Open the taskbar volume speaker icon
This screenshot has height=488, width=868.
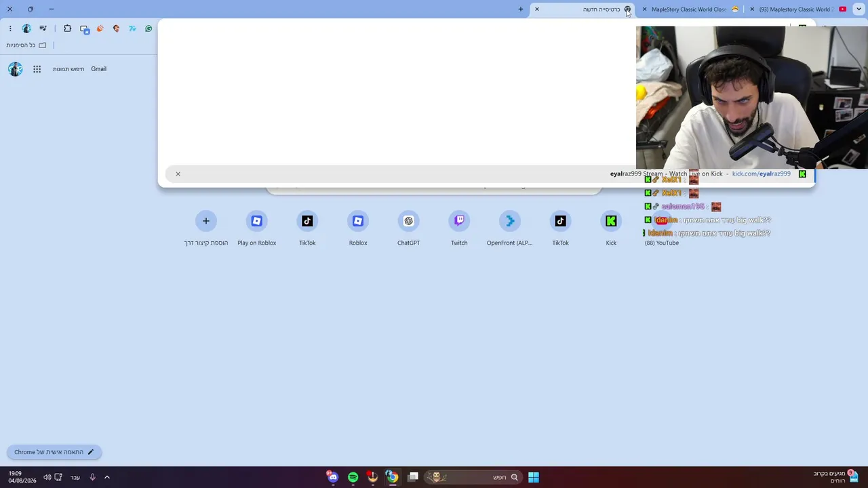[47, 477]
